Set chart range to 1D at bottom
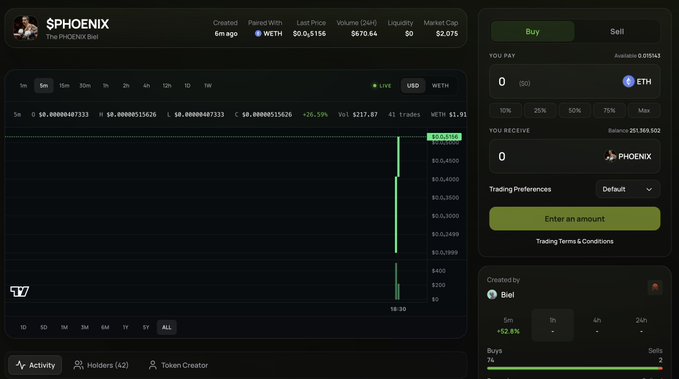 (23, 327)
